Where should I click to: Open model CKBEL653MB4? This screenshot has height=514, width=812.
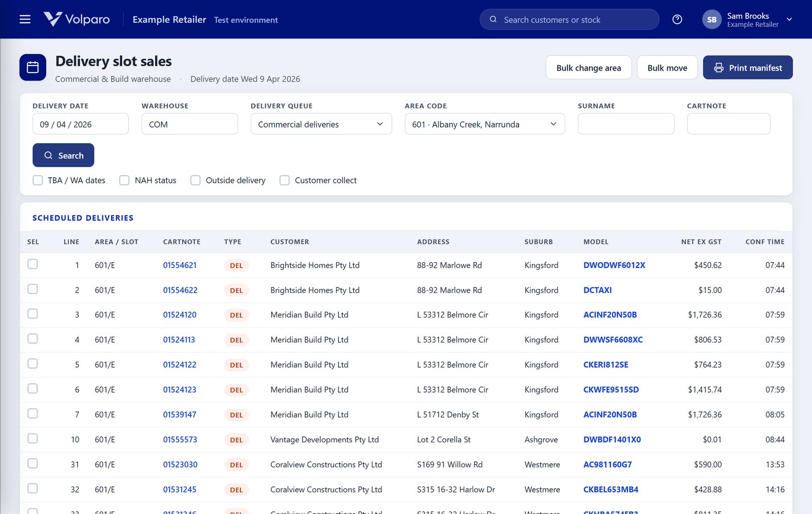tap(611, 490)
